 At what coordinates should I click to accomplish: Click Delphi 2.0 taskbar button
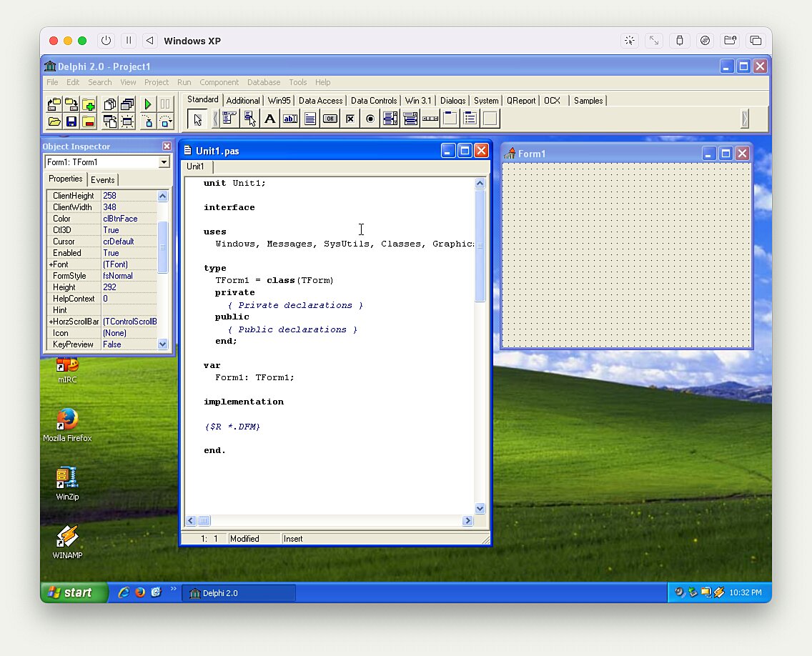[x=239, y=593]
